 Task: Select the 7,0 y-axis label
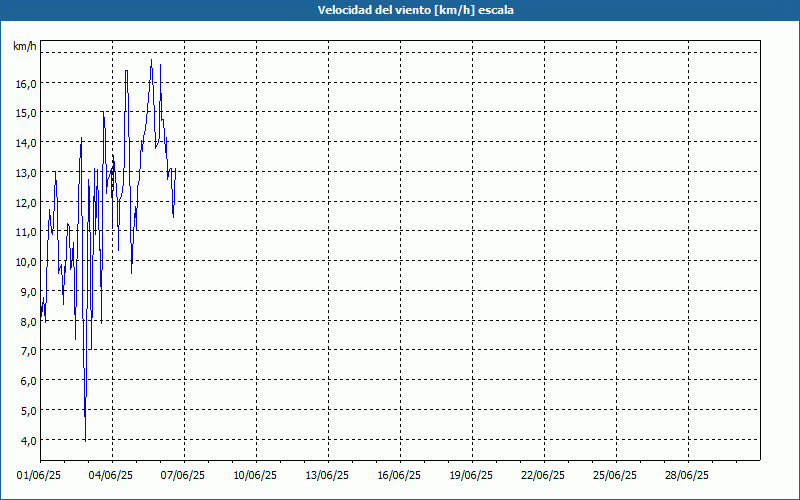pos(29,352)
